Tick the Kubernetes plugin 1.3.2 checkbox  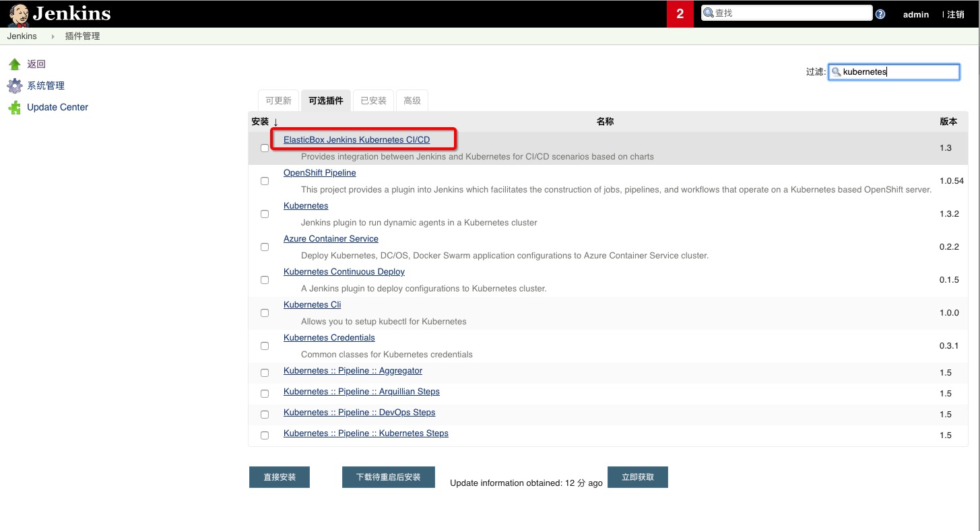point(265,214)
